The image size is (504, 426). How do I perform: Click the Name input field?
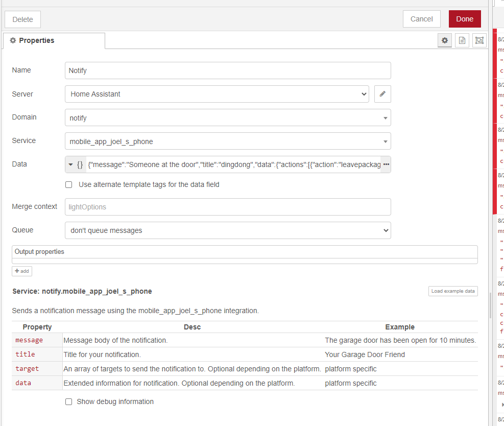click(228, 70)
